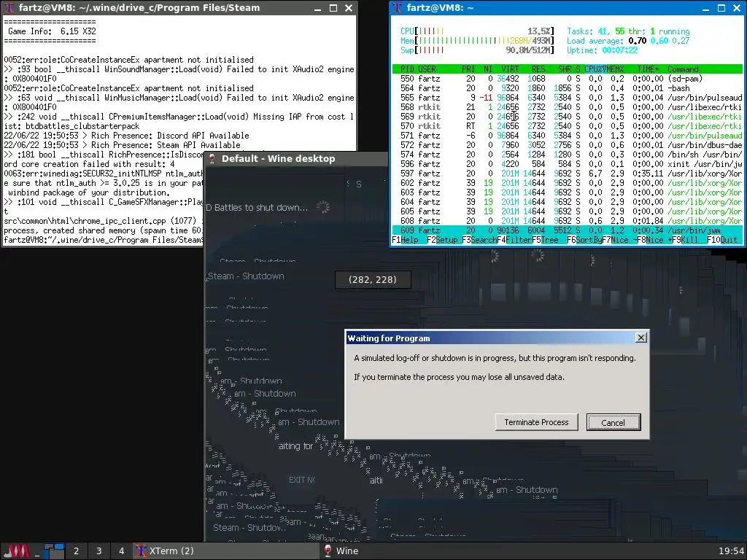Sort htop by RES column header

(x=538, y=69)
